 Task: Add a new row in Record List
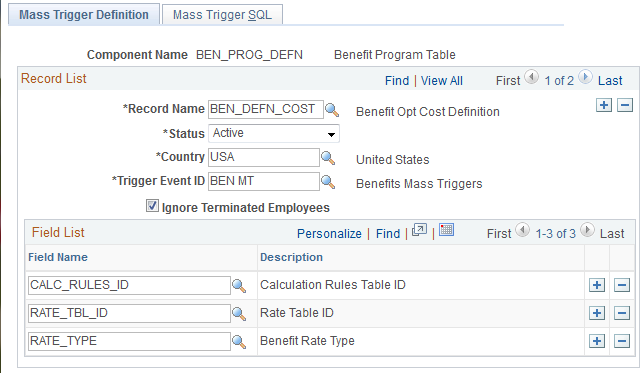click(604, 105)
